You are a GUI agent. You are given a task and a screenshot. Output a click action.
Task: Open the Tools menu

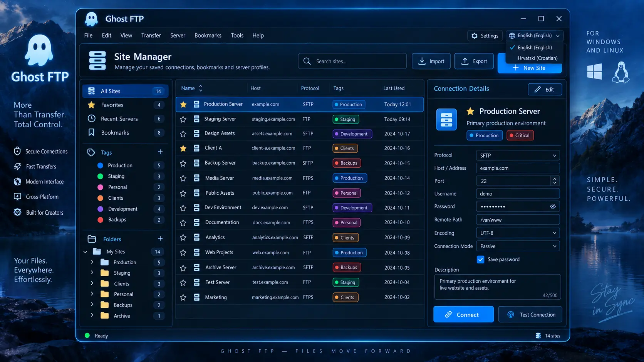pyautogui.click(x=237, y=35)
